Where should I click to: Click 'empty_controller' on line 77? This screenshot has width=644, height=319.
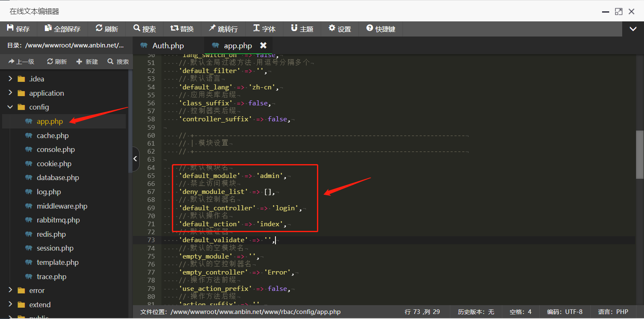click(213, 272)
